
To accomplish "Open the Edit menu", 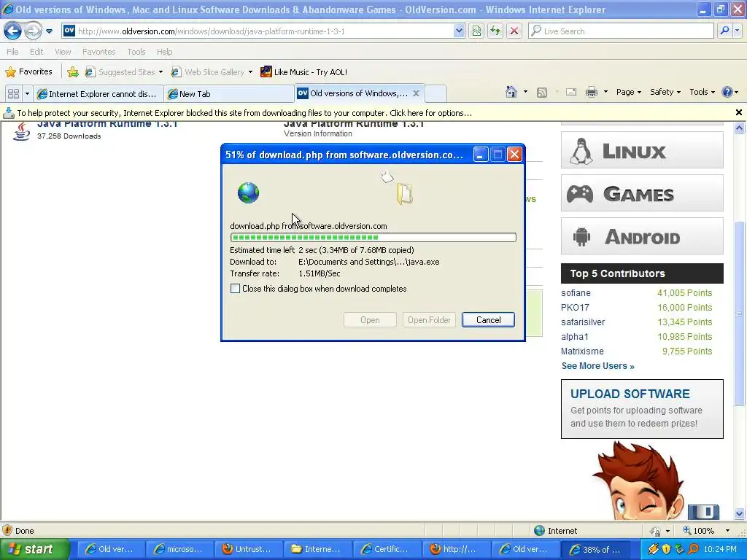I will [x=36, y=52].
